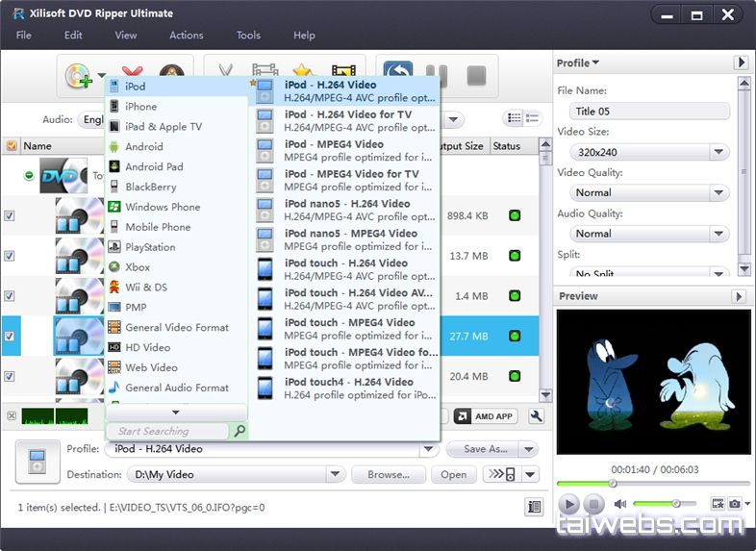Click the Browse... button

388,474
